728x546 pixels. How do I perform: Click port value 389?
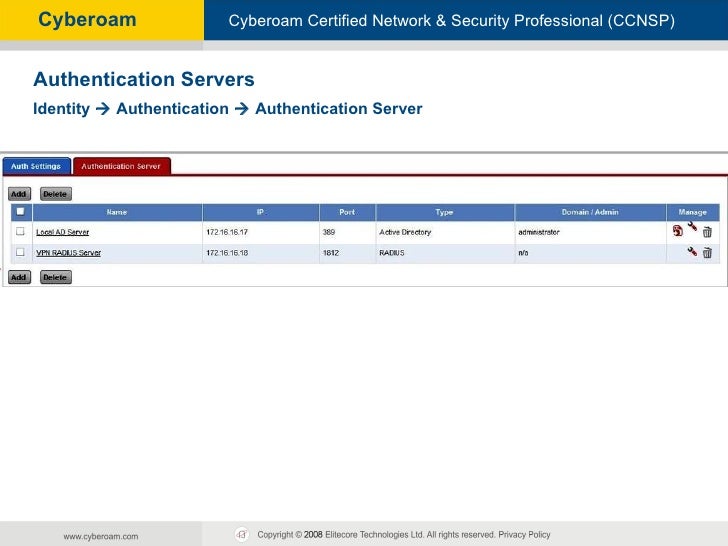(x=329, y=232)
